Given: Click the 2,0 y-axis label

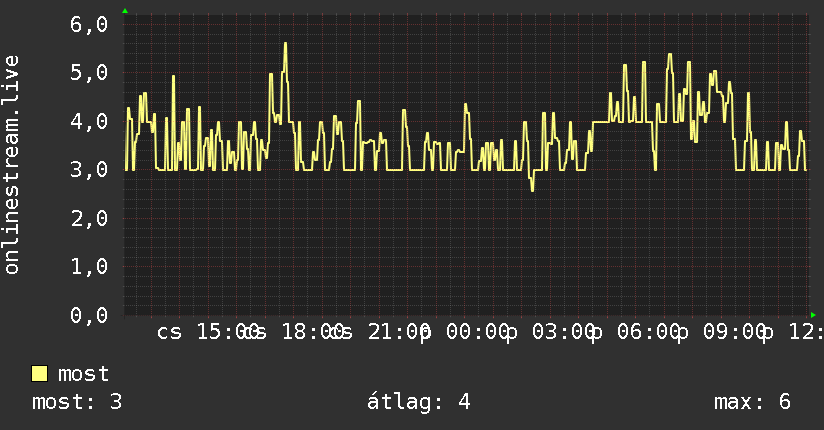Looking at the screenshot, I should 89,218.
